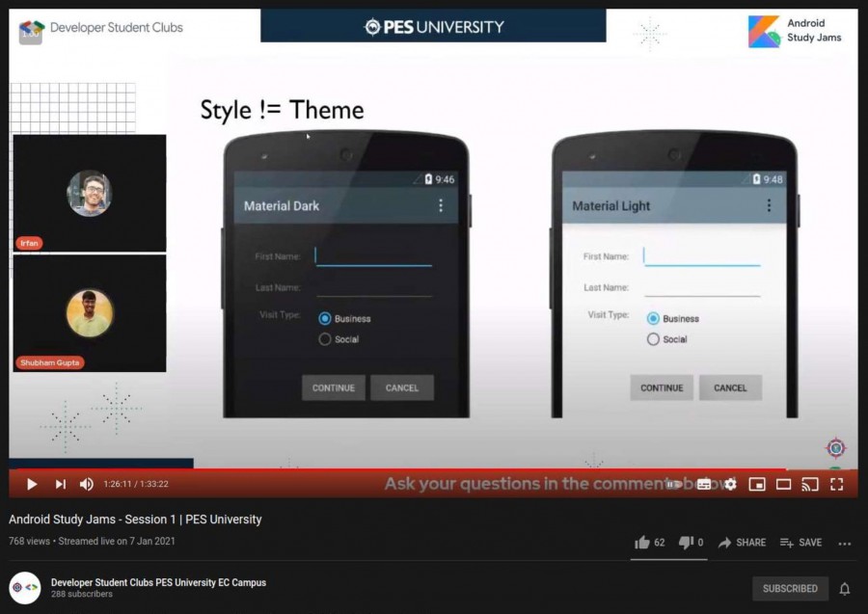Cast video to a TV
This screenshot has width=868, height=614.
point(810,484)
